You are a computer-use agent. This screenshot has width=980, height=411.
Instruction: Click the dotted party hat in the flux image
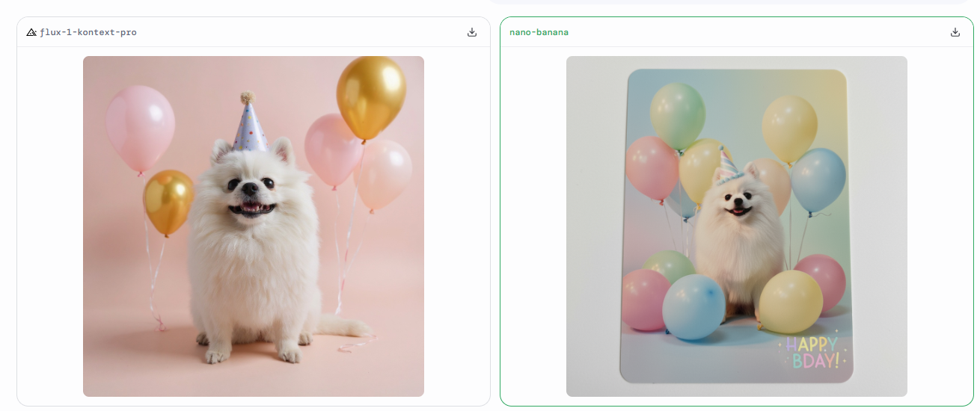point(249,123)
